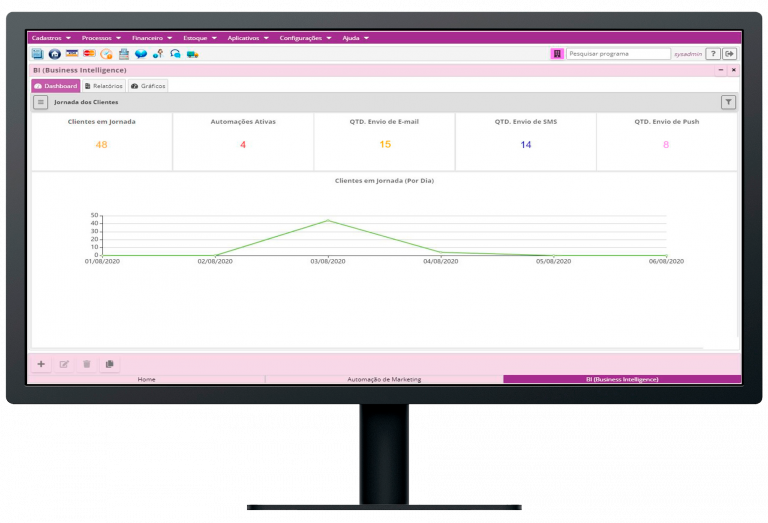The image size is (768, 523).
Task: Switch to the Gráficos tab
Action: tap(148, 86)
